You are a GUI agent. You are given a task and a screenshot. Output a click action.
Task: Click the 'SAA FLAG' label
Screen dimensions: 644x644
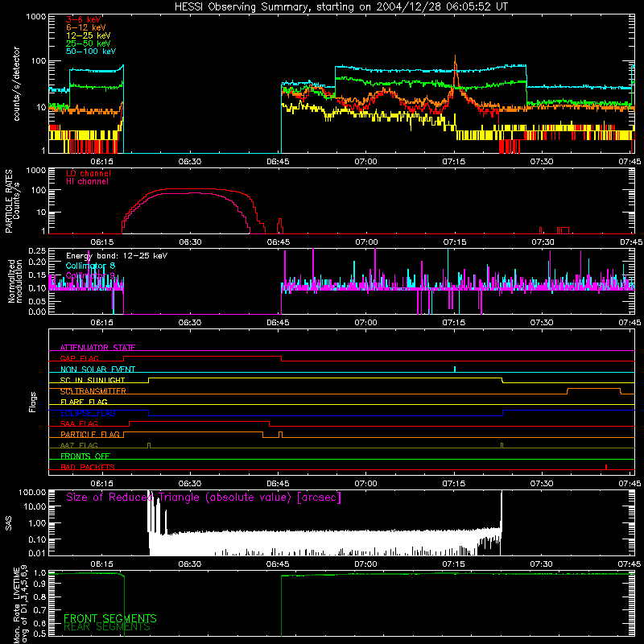tap(79, 423)
